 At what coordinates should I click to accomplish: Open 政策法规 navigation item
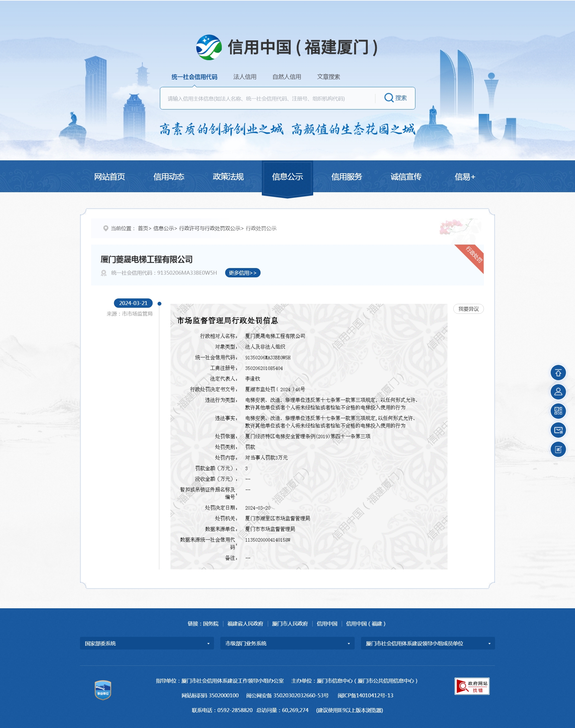228,177
